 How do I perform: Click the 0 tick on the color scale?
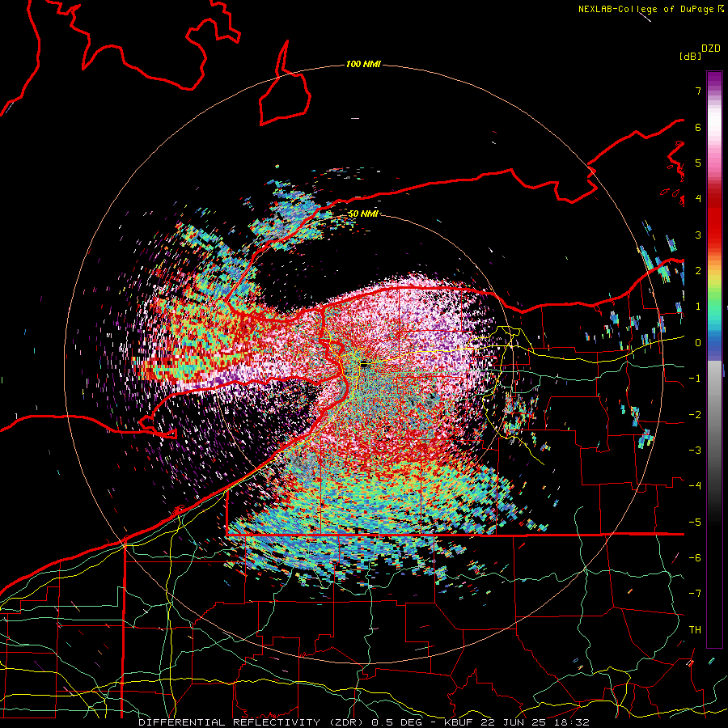698,343
